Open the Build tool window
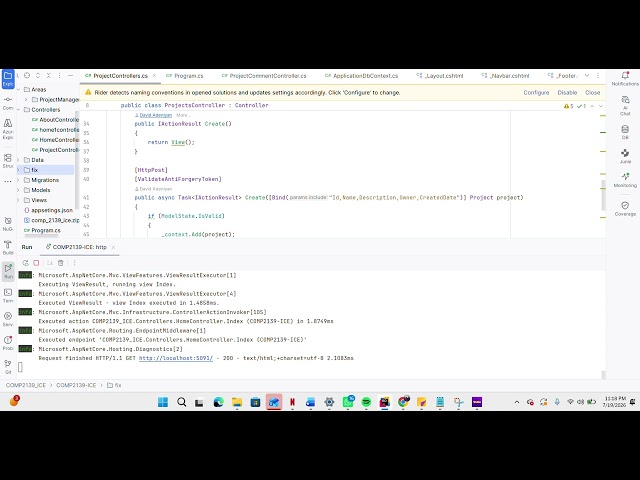This screenshot has height=480, width=640. (x=8, y=247)
